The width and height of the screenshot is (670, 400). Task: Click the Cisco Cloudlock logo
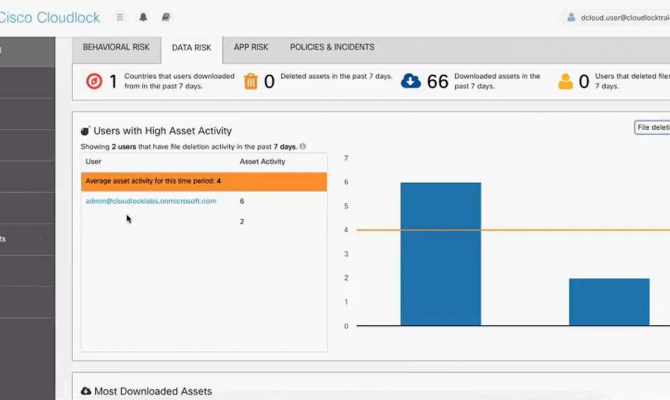pyautogui.click(x=49, y=18)
